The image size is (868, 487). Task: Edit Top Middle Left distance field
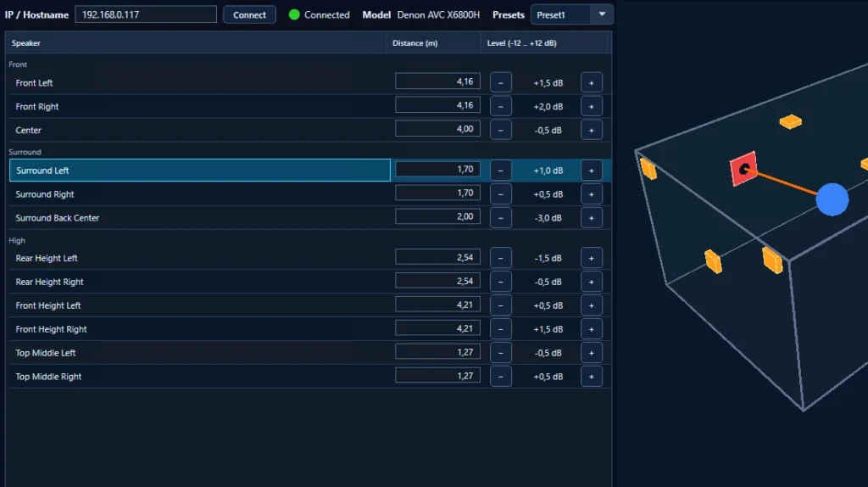point(437,352)
